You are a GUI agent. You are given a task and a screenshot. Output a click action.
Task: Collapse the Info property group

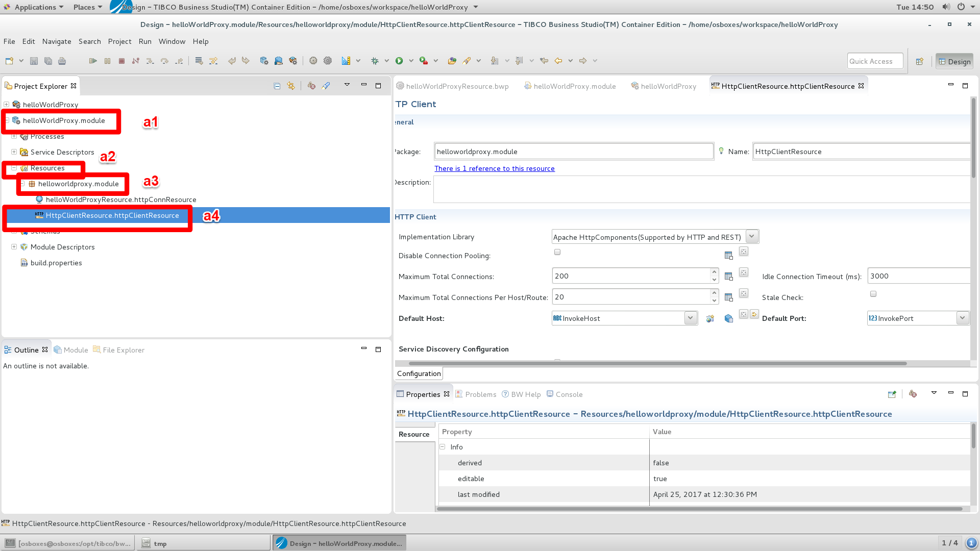pyautogui.click(x=443, y=447)
